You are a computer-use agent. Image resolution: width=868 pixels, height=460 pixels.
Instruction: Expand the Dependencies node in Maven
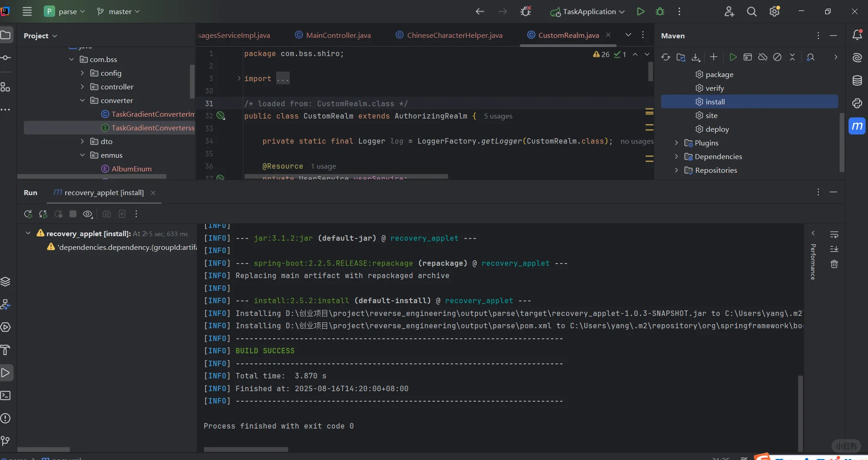[676, 156]
